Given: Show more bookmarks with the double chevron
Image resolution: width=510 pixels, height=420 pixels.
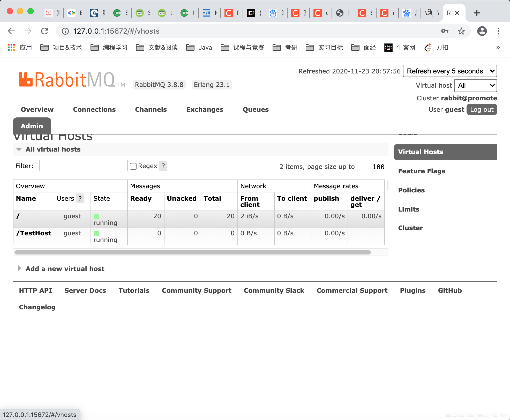Looking at the screenshot, I should pos(498,47).
